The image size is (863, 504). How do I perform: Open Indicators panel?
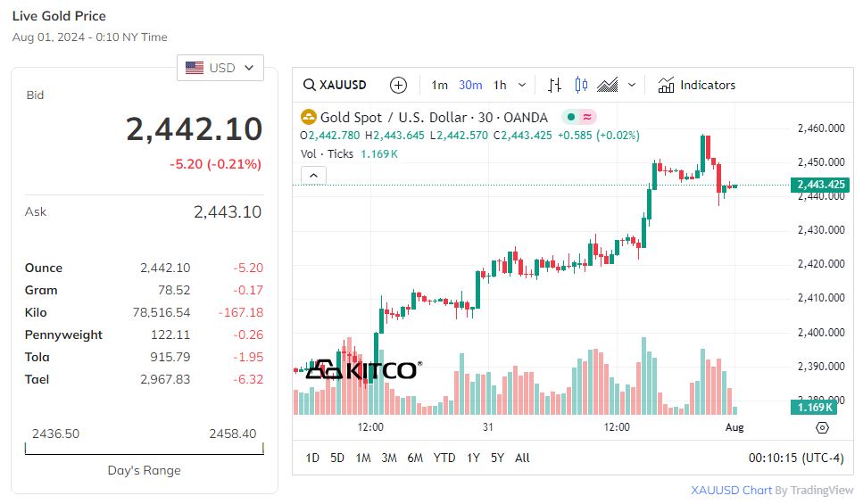click(696, 86)
